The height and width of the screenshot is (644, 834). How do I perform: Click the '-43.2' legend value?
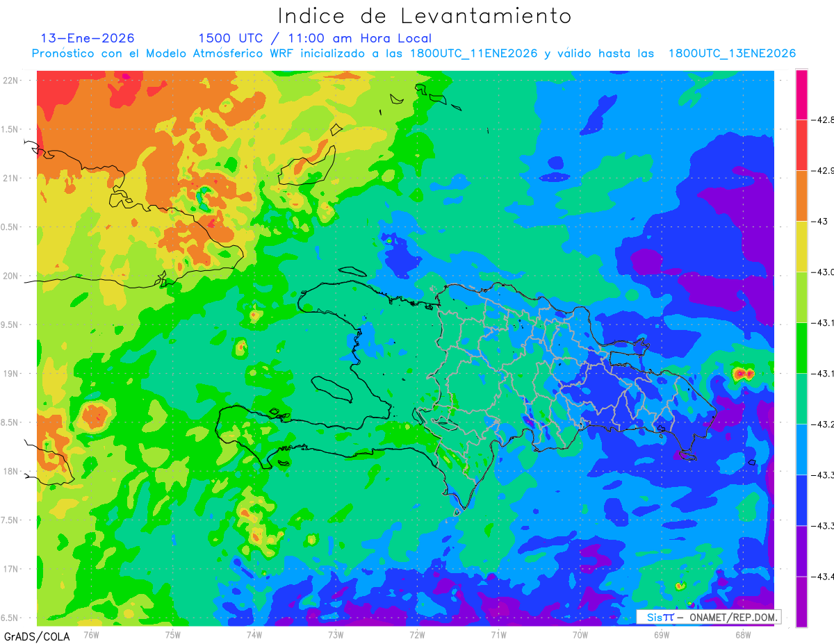coord(824,424)
